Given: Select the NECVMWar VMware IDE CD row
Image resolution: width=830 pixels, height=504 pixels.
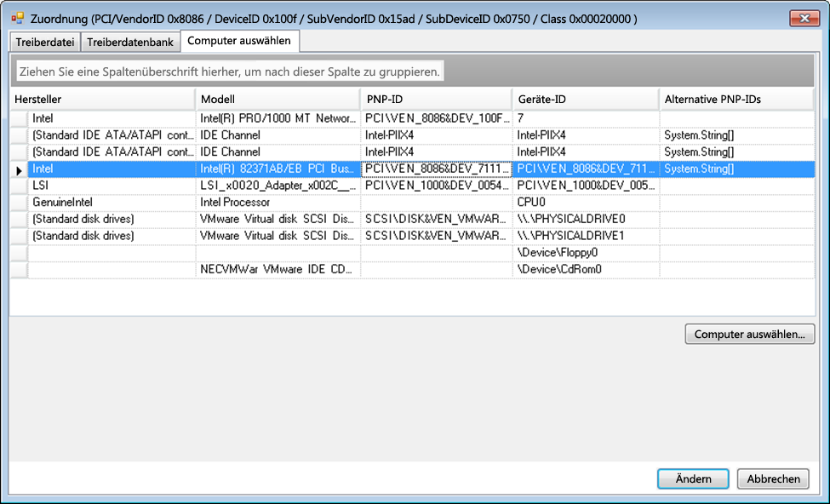Looking at the screenshot, I should [x=280, y=269].
